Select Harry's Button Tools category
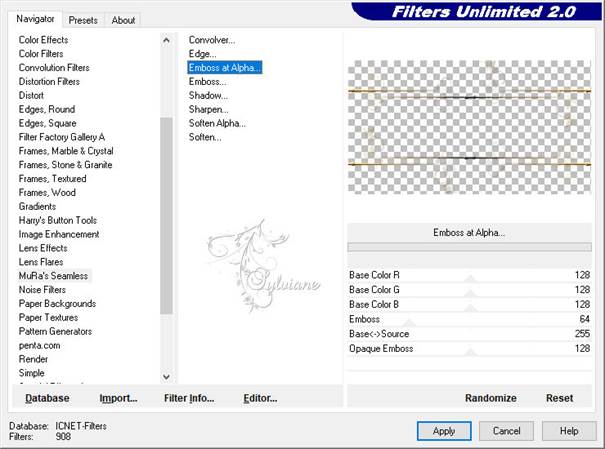605x449 pixels. (x=58, y=220)
